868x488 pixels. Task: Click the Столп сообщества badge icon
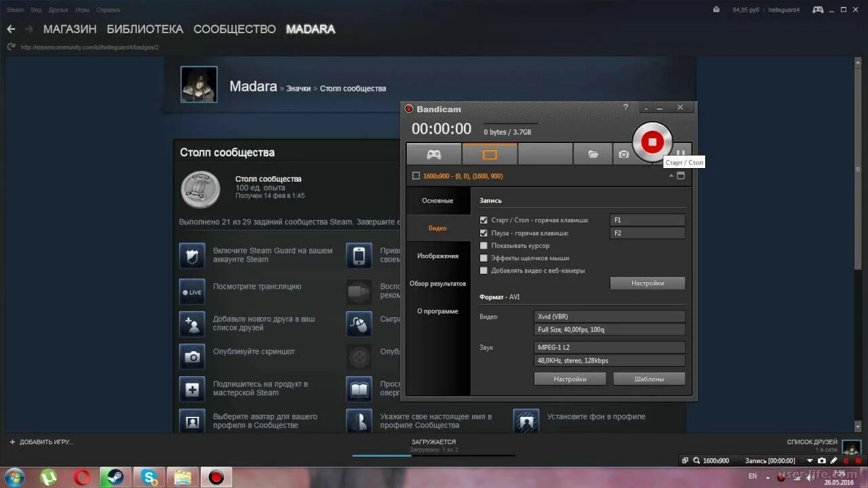[x=201, y=189]
